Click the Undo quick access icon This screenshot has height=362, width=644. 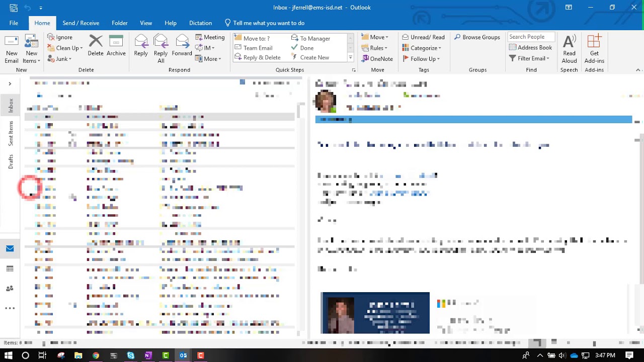point(28,8)
